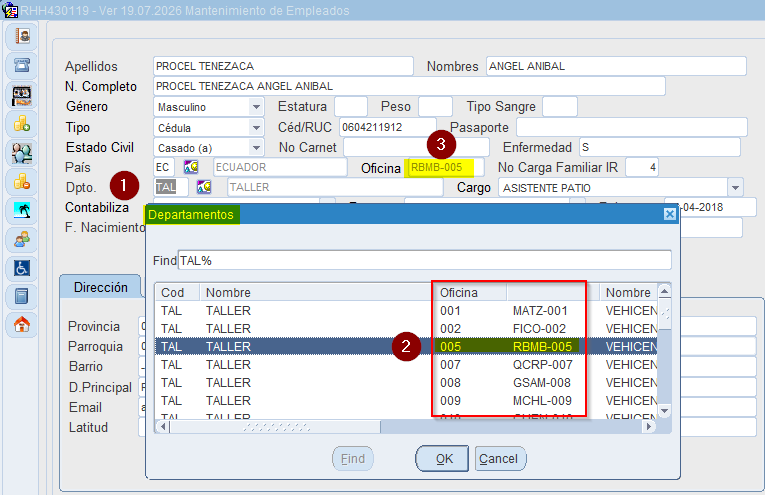Select the TAL row with office MATZ-001
Image resolution: width=765 pixels, height=495 pixels.
tap(406, 311)
